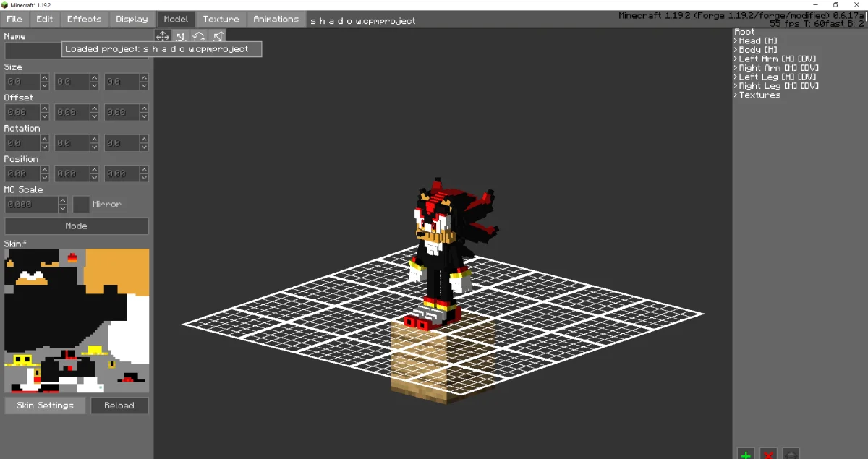Click the Name input field
Image resolution: width=868 pixels, height=459 pixels.
pos(33,51)
